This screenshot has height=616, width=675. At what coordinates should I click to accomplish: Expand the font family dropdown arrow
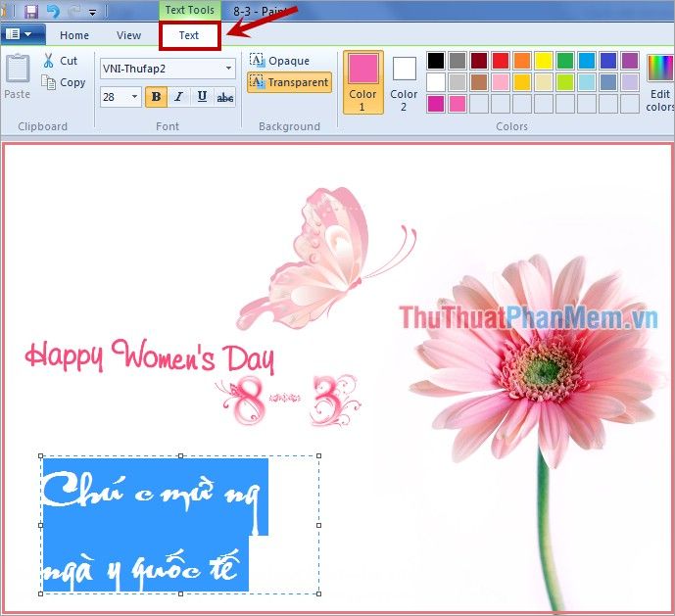click(x=228, y=69)
